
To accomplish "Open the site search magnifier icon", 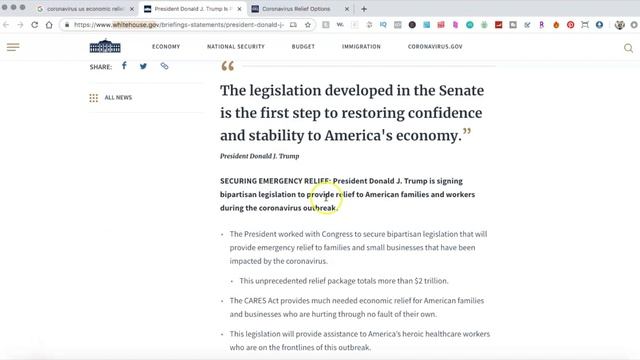I will point(629,48).
